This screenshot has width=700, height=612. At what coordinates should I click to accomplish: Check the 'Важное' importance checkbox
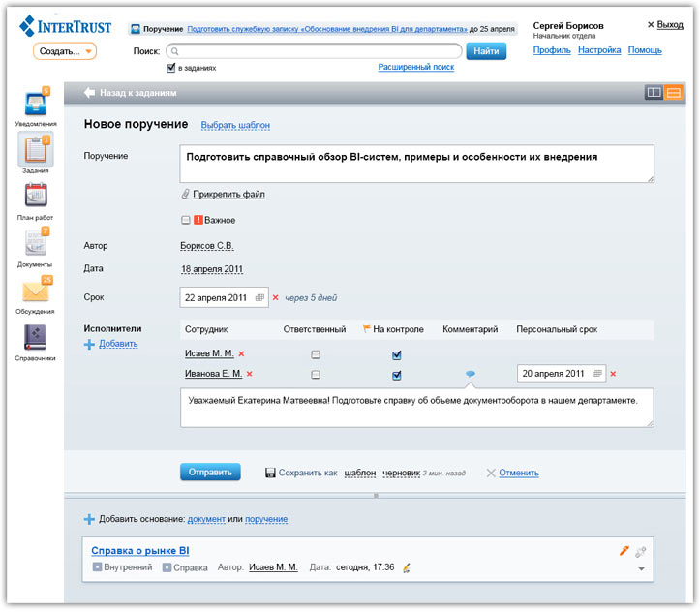185,220
